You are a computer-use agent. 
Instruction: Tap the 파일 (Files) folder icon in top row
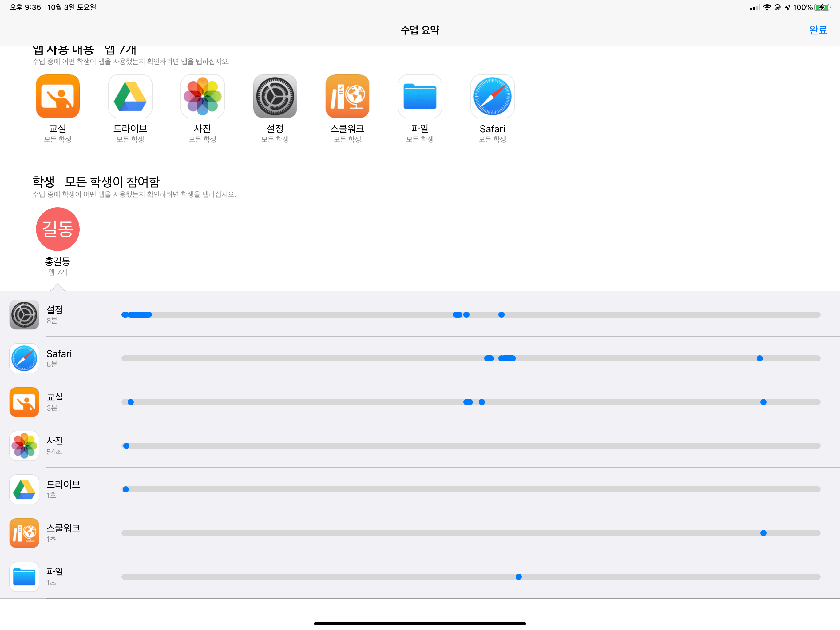[x=420, y=96]
